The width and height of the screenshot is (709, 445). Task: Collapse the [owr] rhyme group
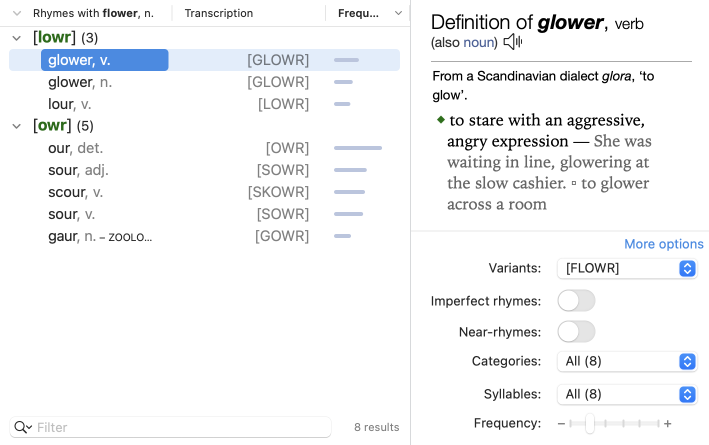coord(17,126)
